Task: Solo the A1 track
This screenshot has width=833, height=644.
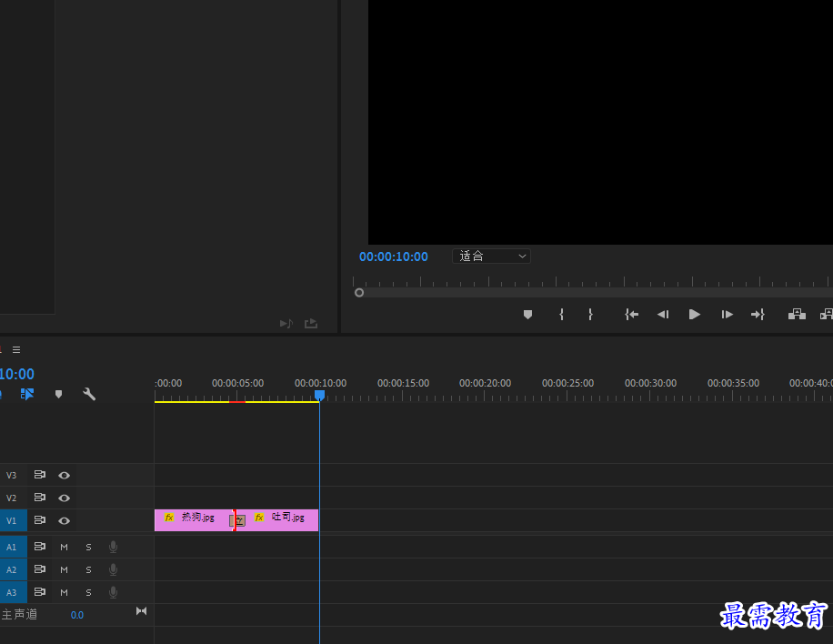Action: (x=89, y=547)
